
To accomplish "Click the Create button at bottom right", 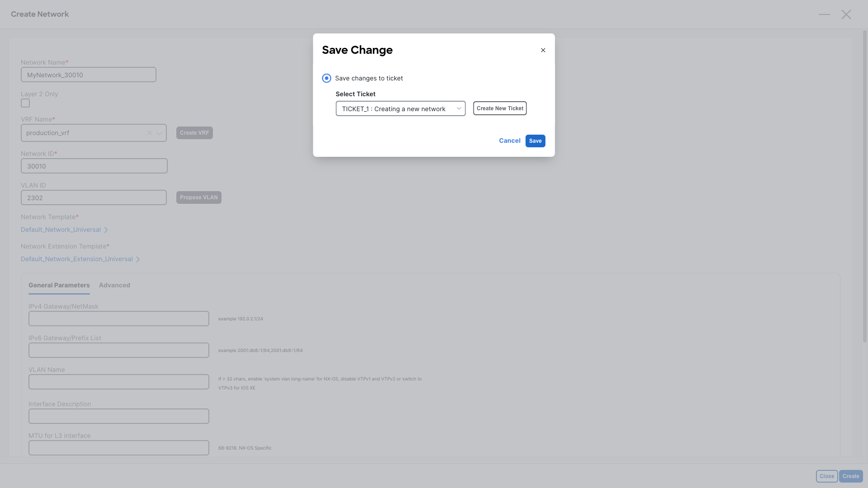I will click(851, 476).
